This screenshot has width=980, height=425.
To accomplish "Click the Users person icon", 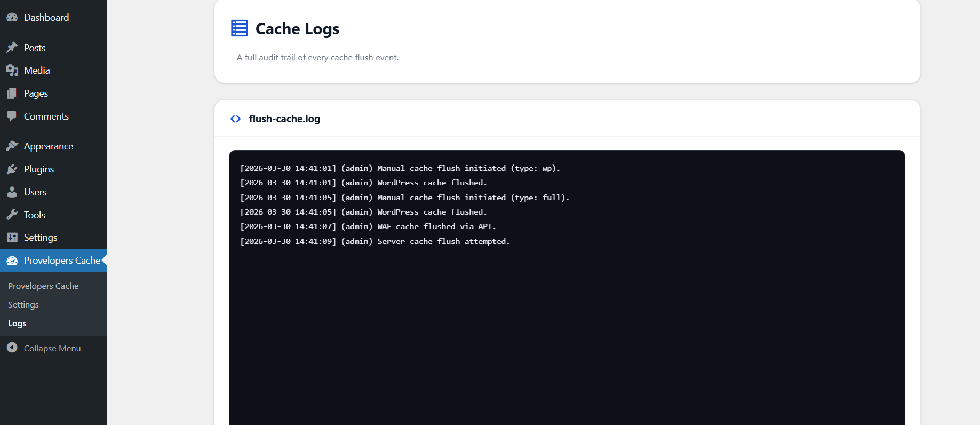I will [x=12, y=192].
